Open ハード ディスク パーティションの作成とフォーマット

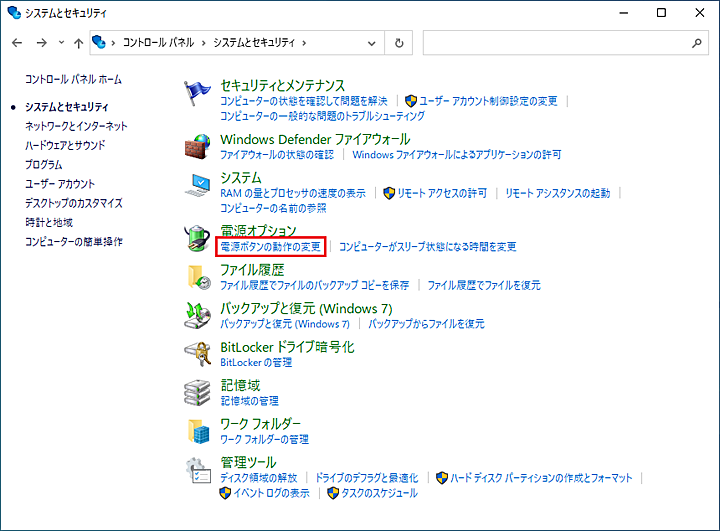coord(541,478)
